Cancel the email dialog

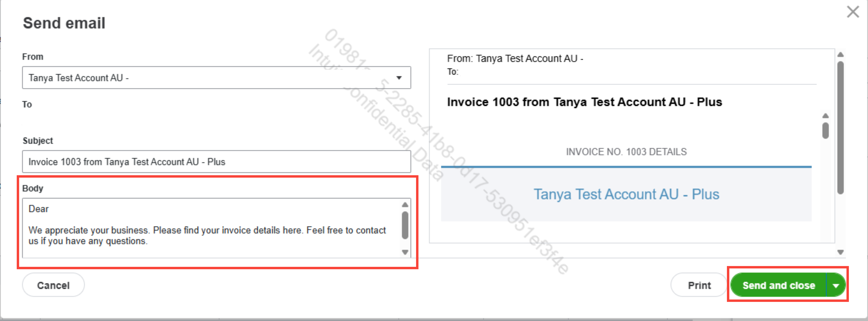[53, 285]
